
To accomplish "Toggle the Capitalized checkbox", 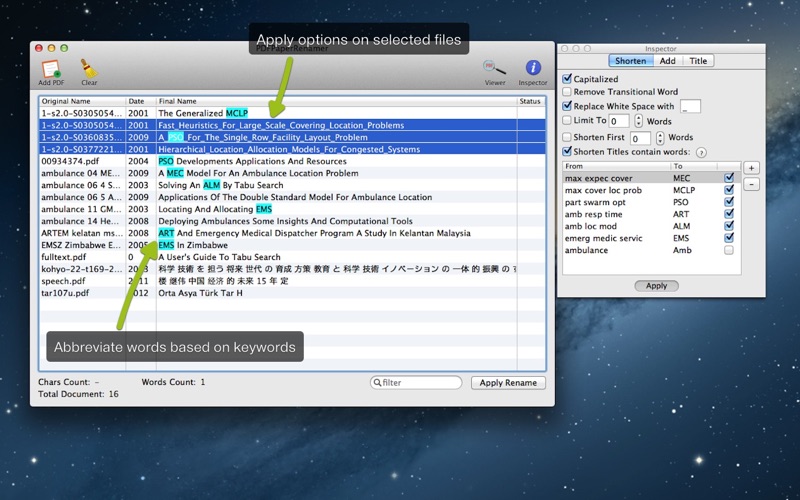I will (567, 79).
